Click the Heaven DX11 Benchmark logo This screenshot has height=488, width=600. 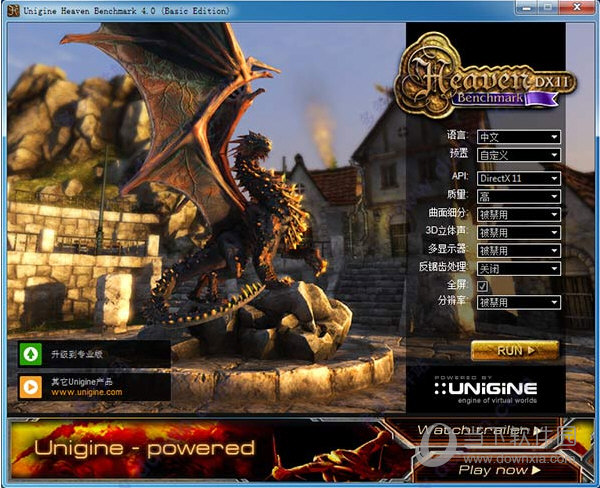click(485, 75)
